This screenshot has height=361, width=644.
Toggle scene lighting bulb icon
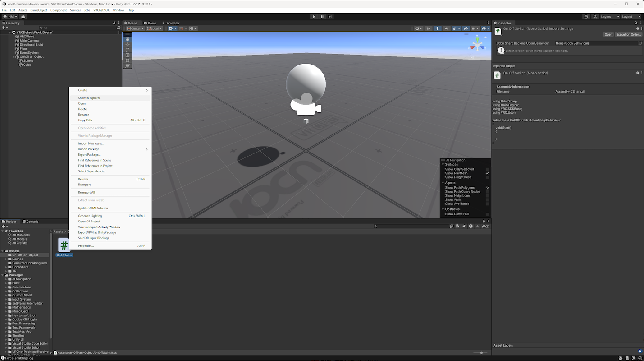pyautogui.click(x=437, y=28)
